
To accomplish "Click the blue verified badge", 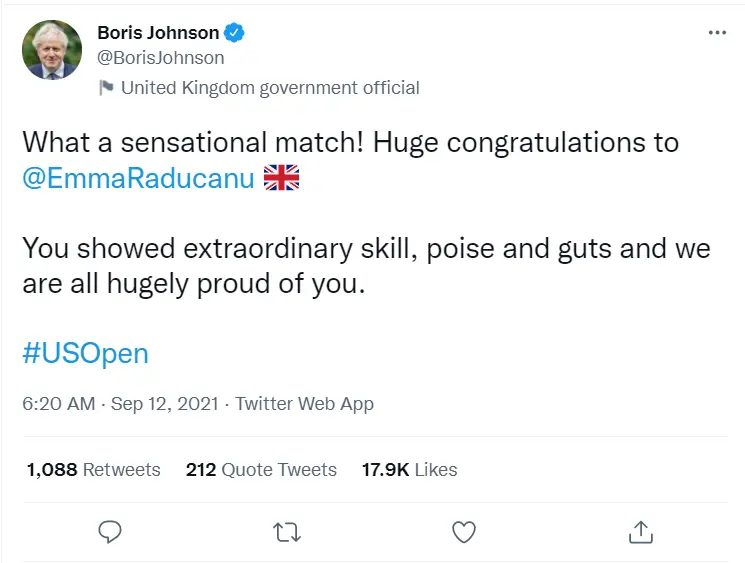I will (235, 33).
